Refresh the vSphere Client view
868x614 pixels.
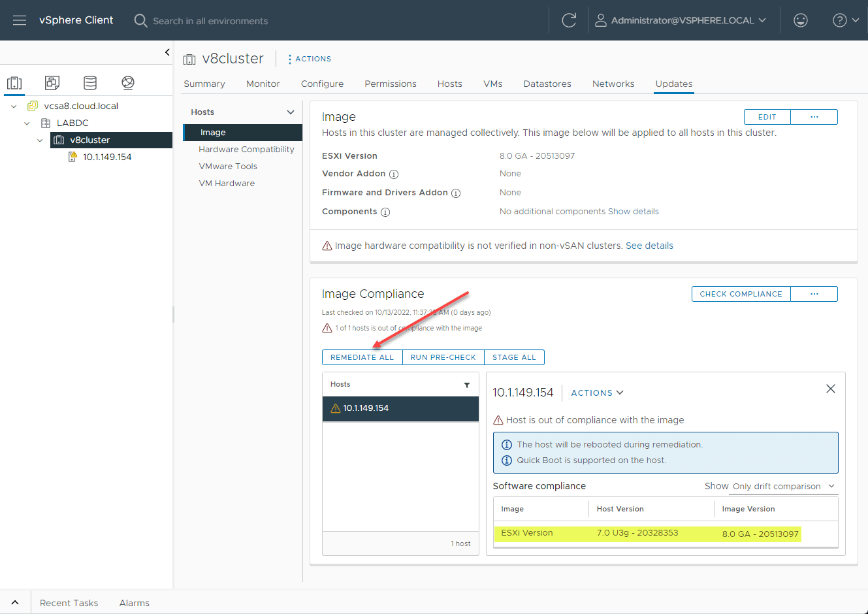point(569,20)
